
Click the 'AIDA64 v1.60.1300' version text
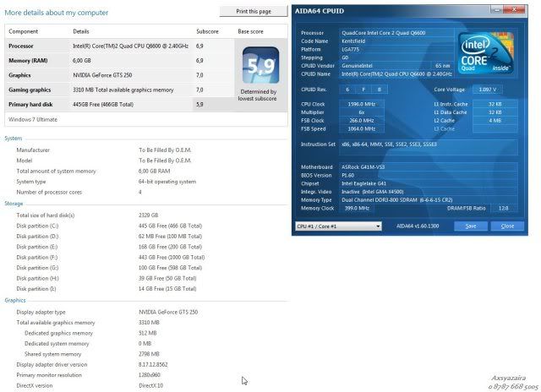(418, 226)
